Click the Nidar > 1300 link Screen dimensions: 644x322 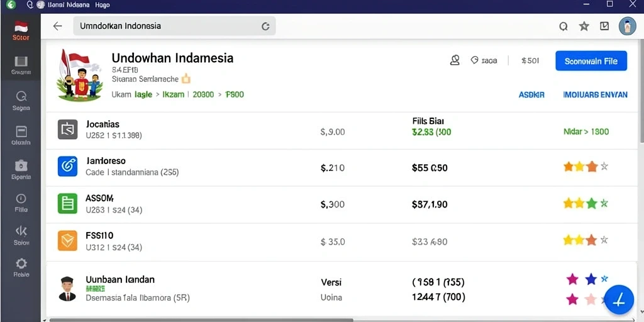click(586, 132)
